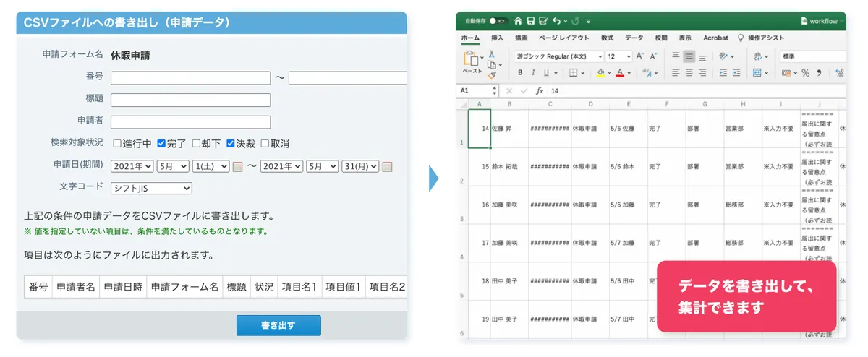Select the 挿入 ribbon tab
Screen dimensions: 868x357
498,38
